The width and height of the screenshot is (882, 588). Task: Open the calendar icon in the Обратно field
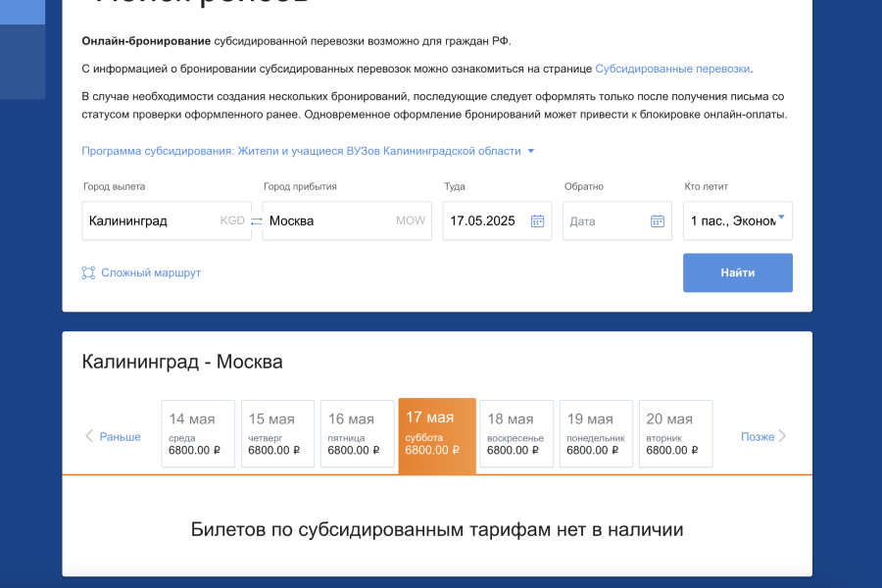coord(657,220)
